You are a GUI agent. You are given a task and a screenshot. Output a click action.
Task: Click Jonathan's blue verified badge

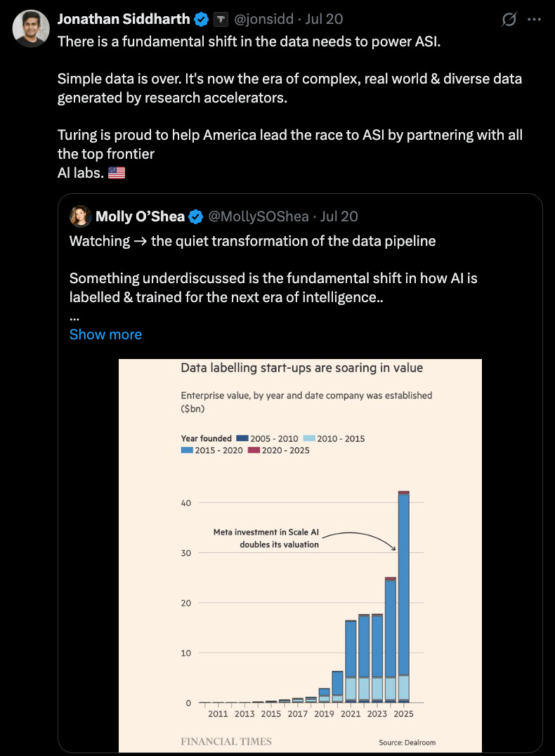click(x=201, y=19)
